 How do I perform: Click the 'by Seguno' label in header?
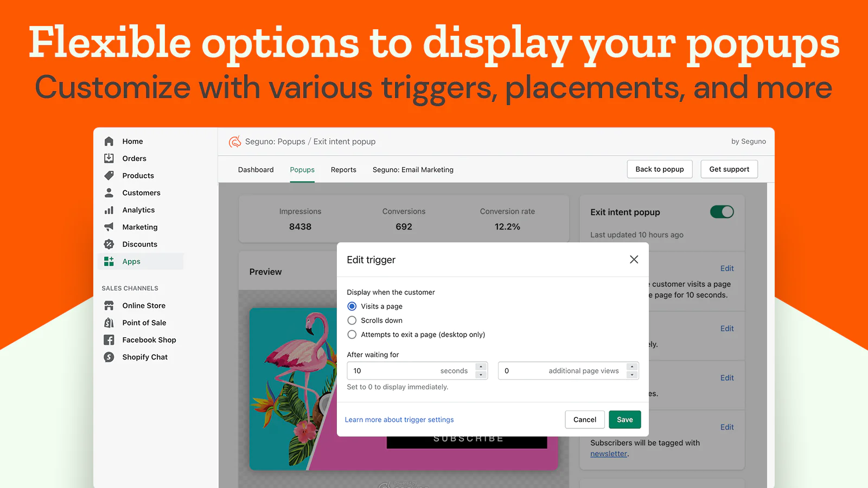click(x=749, y=142)
